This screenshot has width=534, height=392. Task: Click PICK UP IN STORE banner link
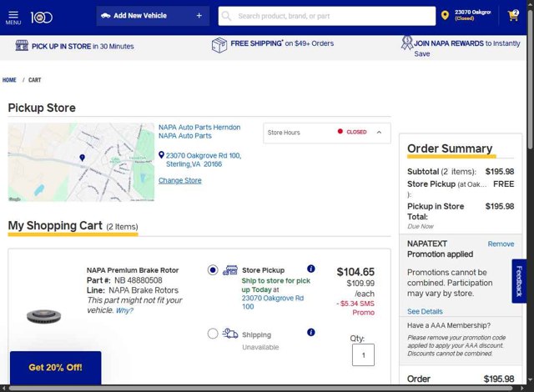[83, 46]
